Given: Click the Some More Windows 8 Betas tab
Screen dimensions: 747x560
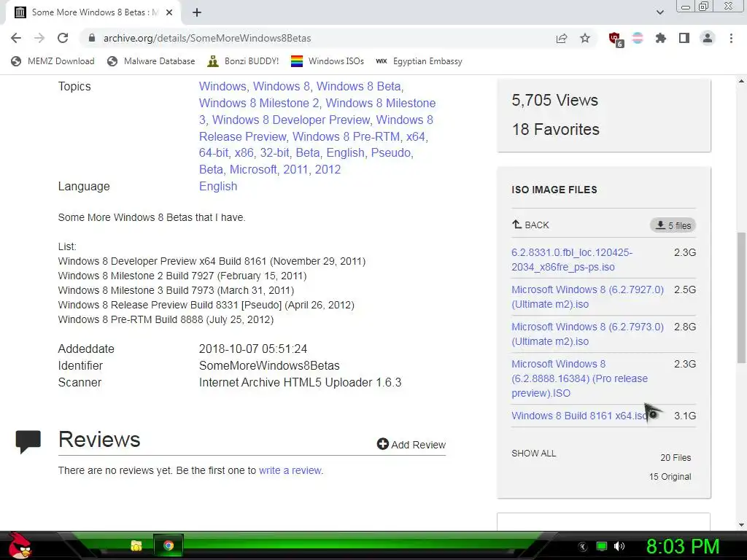Looking at the screenshot, I should [93, 12].
